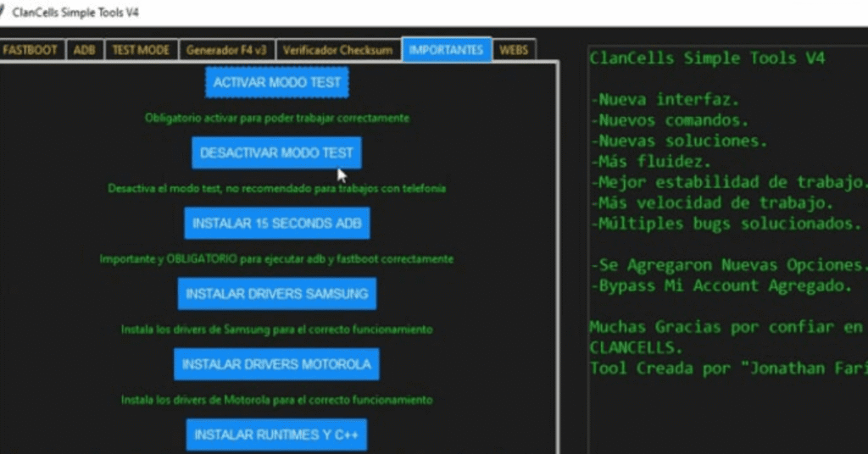Click the log line '-Nuevos comandos.'
868x454 pixels.
tap(670, 120)
